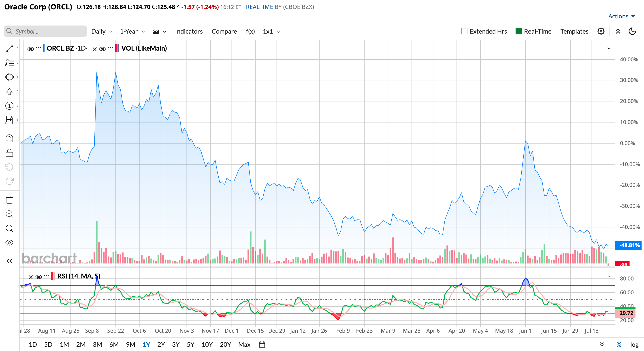Toggle the magnet snap mode
Viewport: 644px width, 351px height.
coord(9,138)
